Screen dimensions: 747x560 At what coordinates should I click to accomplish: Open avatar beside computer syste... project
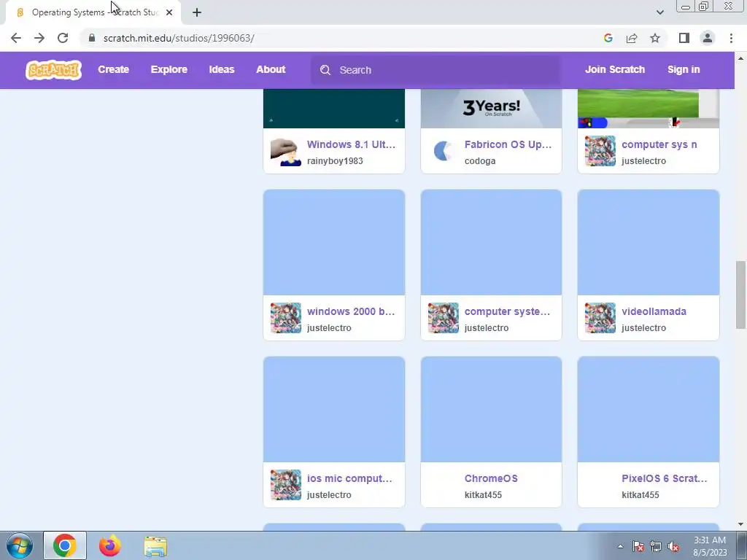tap(443, 318)
